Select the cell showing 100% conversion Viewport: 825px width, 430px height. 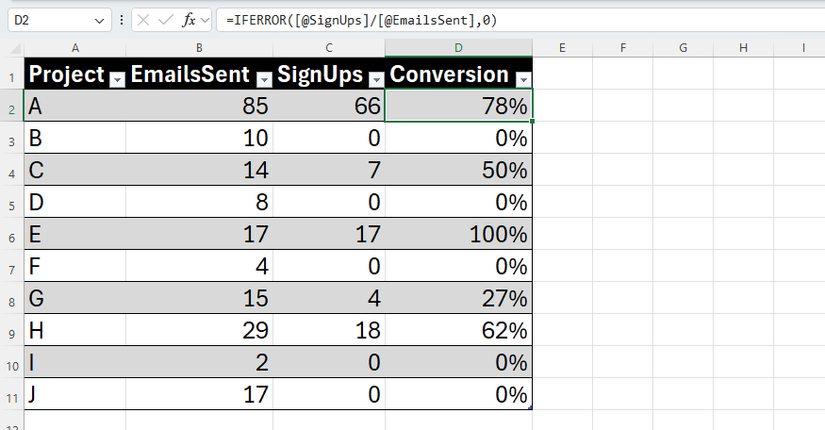tap(458, 234)
